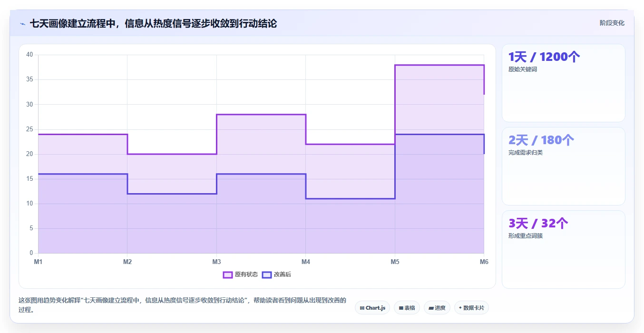Click the 40 y-axis value
This screenshot has width=644, height=333.
pyautogui.click(x=29, y=55)
